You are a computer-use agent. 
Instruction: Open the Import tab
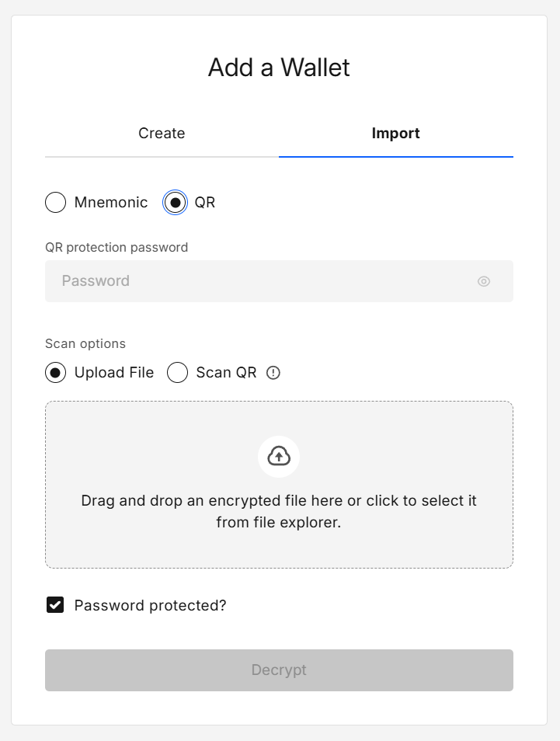tap(396, 133)
